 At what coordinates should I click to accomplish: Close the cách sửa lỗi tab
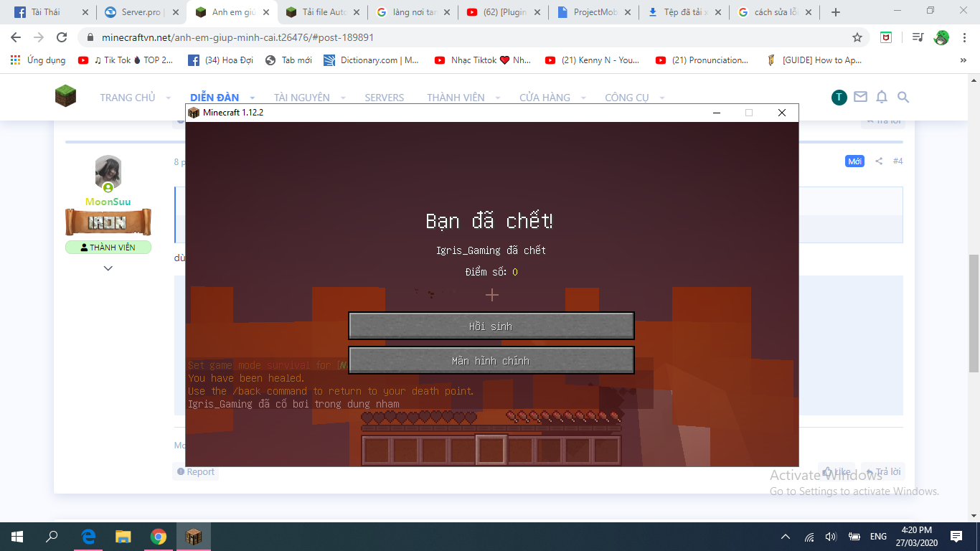click(809, 12)
